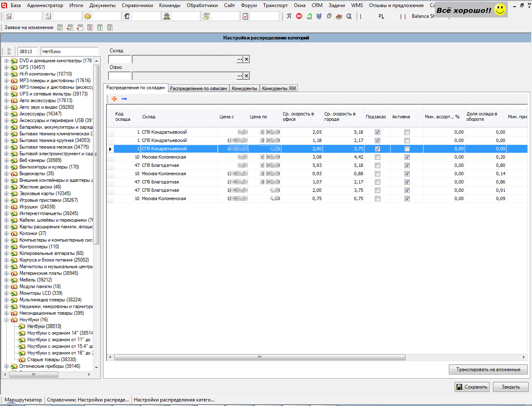Remove a row with the blue minus icon
Screen dimensions: 532x406
124,99
